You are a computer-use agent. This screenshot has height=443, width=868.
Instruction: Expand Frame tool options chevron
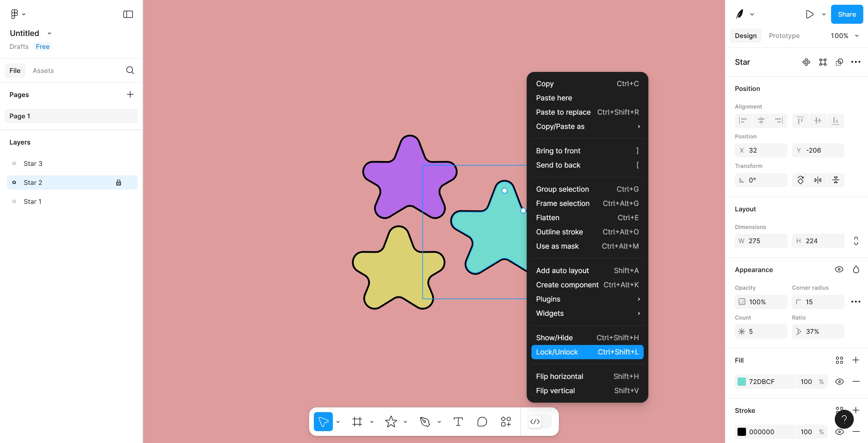point(372,422)
